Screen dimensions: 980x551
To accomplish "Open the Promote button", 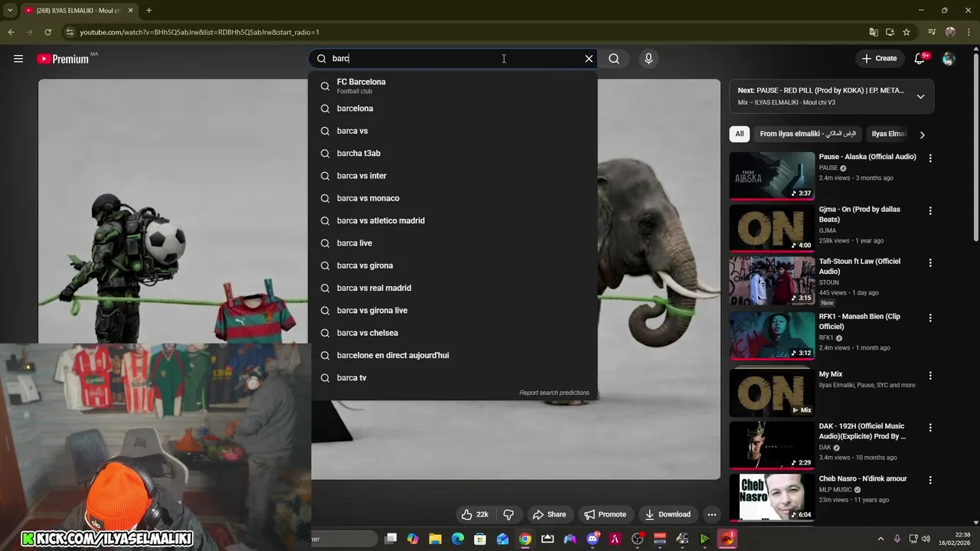I will (x=605, y=514).
